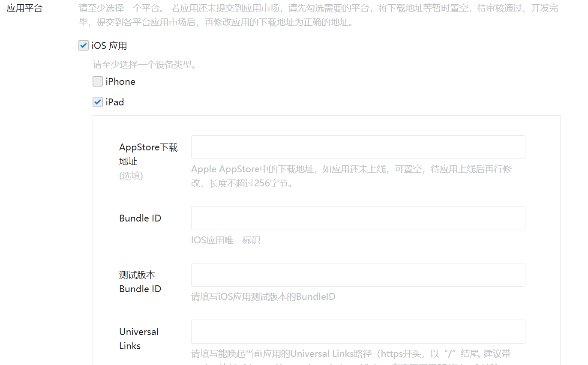Click the AppStore下载地址 field label

[148, 154]
